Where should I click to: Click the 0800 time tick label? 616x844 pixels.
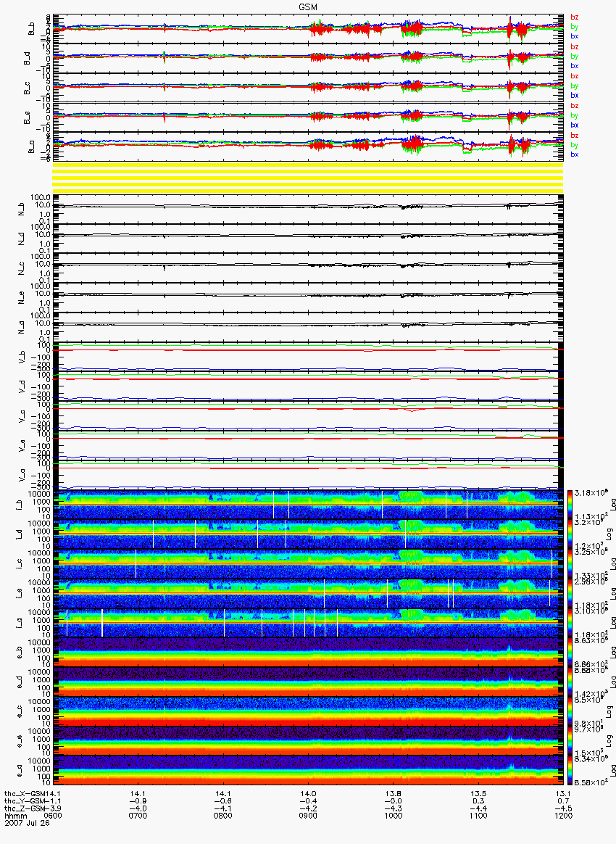[223, 816]
